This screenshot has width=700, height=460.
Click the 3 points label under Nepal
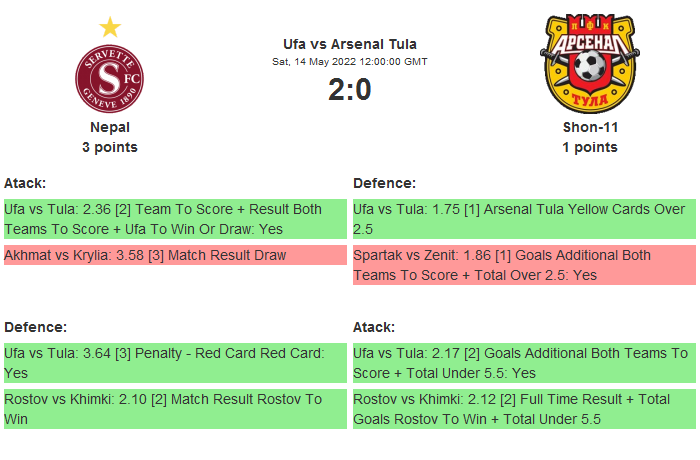[x=110, y=147]
